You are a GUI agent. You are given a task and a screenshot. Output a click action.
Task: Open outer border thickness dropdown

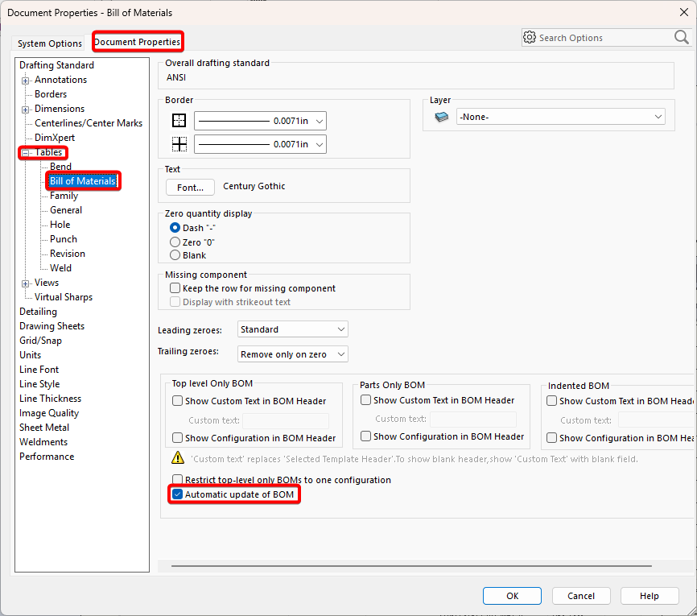click(x=260, y=121)
